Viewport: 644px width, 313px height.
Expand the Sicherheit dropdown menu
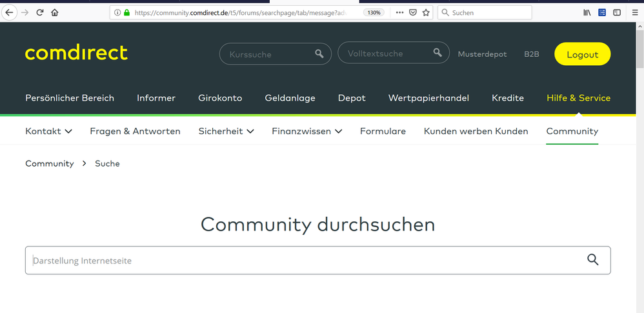(x=226, y=131)
